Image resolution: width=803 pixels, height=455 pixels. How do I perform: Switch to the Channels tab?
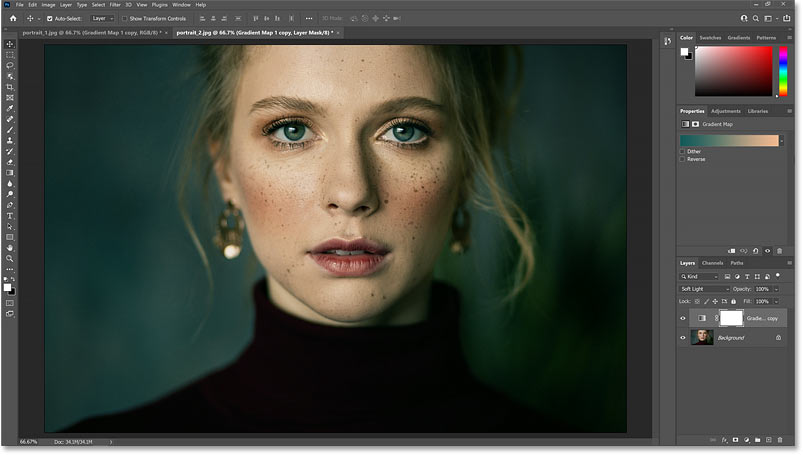712,263
